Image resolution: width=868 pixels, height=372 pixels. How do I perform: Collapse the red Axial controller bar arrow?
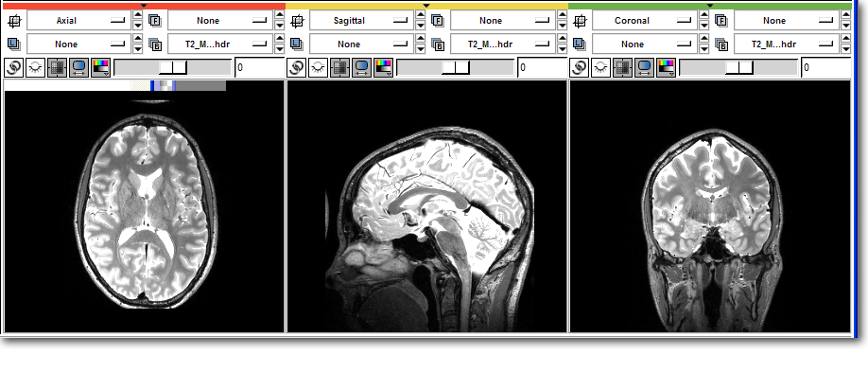tap(144, 5)
